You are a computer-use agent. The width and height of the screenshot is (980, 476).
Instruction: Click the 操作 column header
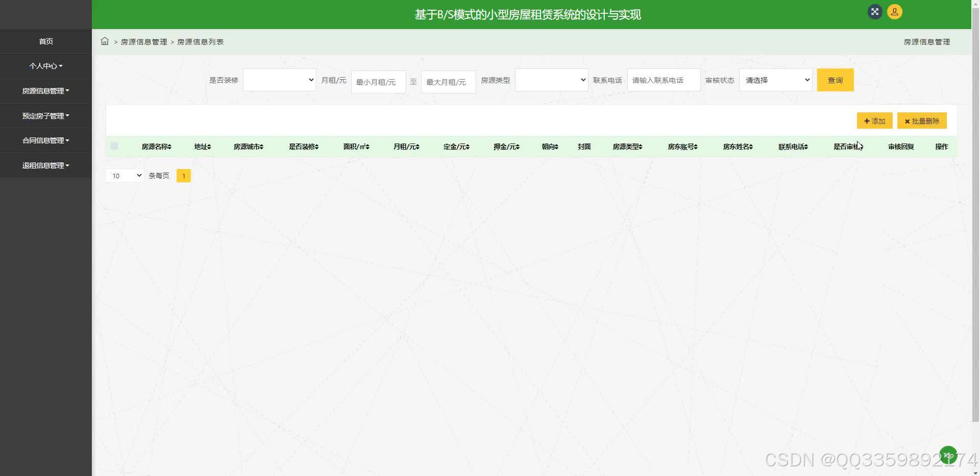click(x=942, y=147)
